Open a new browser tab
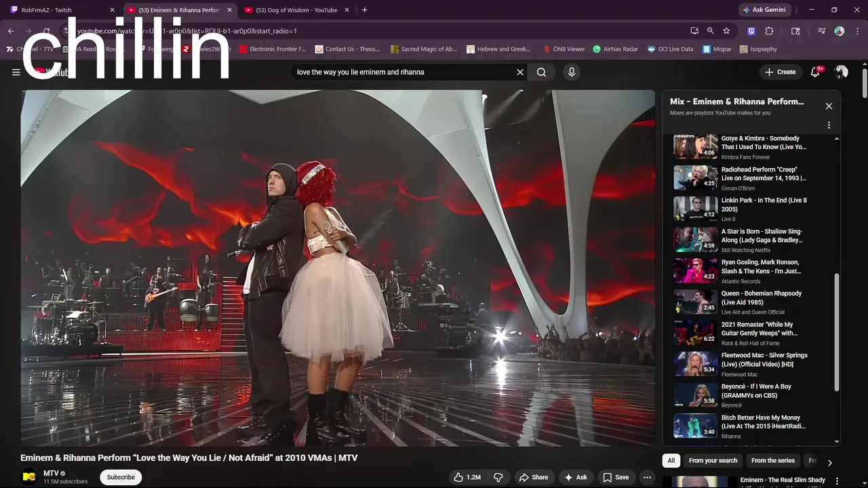 (364, 10)
